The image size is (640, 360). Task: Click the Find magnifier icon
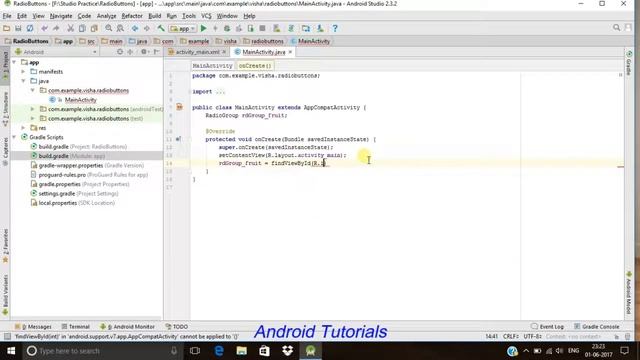click(x=109, y=28)
